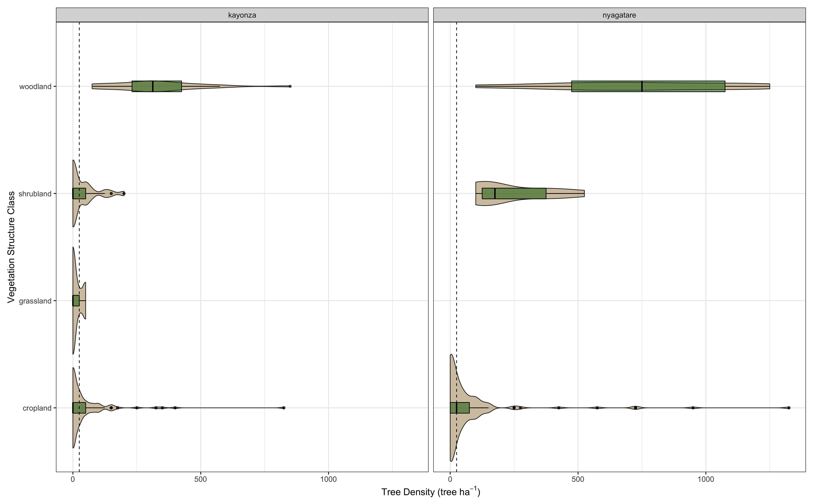Click the kayonza woodland green boxplot
The width and height of the screenshot is (813, 504).
(x=157, y=86)
